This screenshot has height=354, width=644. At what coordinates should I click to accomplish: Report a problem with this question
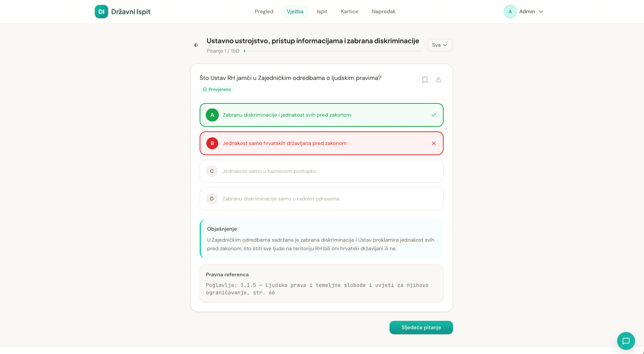(x=439, y=80)
